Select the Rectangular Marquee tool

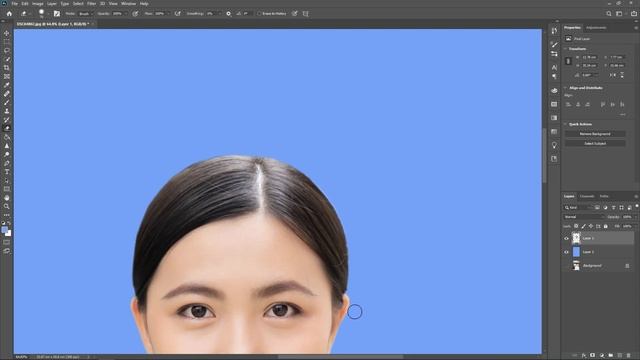7,42
